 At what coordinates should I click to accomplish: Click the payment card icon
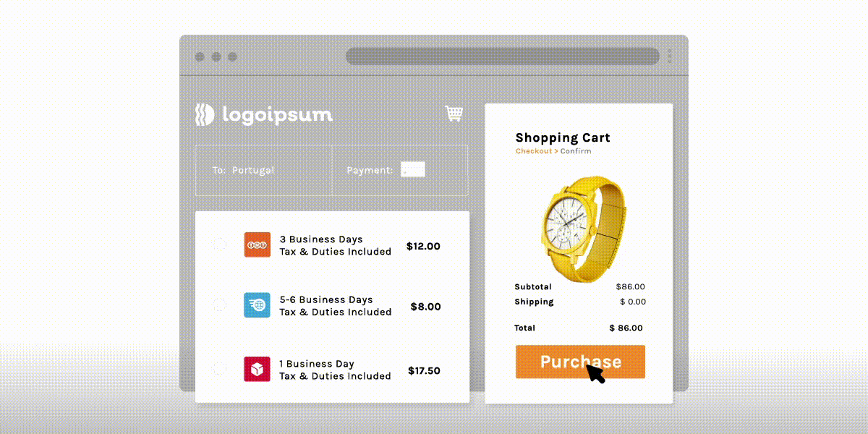413,170
